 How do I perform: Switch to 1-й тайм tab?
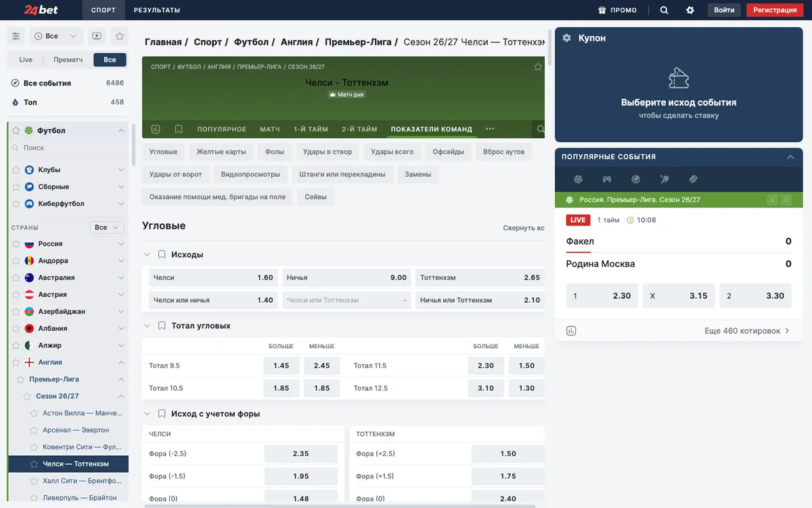[x=311, y=129]
